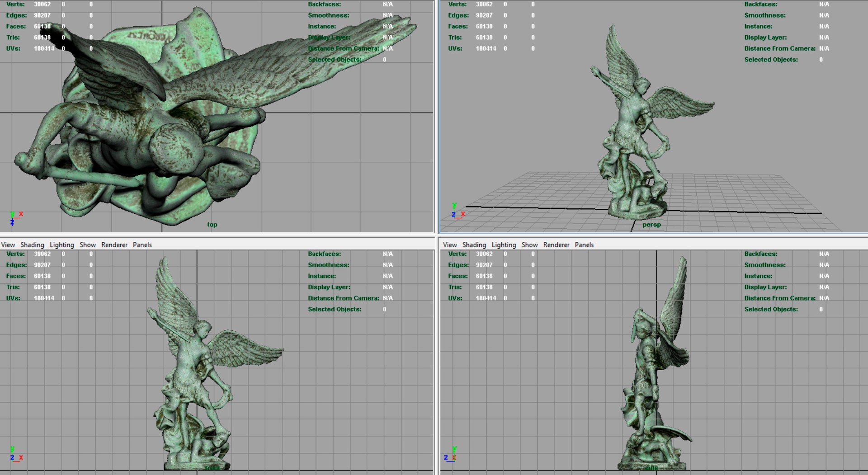Open Renderer menu of the side viewport panel
The width and height of the screenshot is (868, 475).
tap(557, 245)
